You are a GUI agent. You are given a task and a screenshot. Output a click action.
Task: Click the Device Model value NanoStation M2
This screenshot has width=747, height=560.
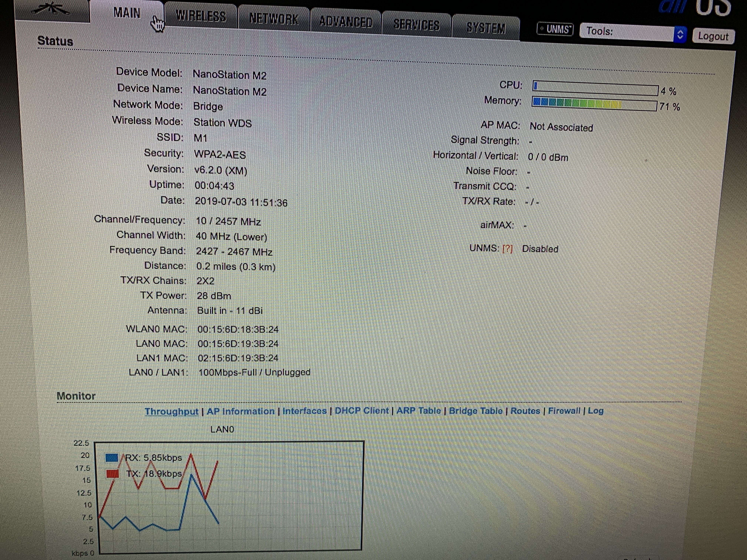[230, 75]
